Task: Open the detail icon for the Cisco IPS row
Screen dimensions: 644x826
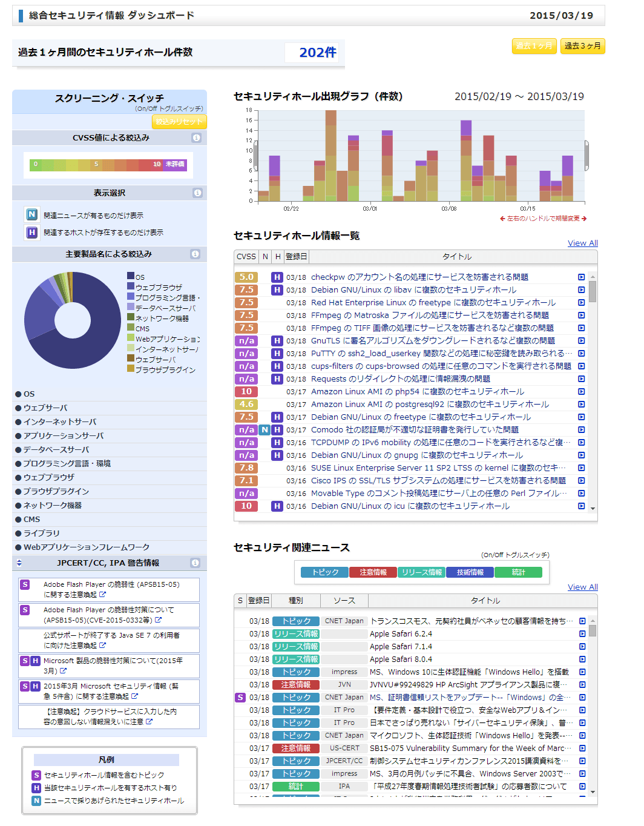Action: pos(582,481)
